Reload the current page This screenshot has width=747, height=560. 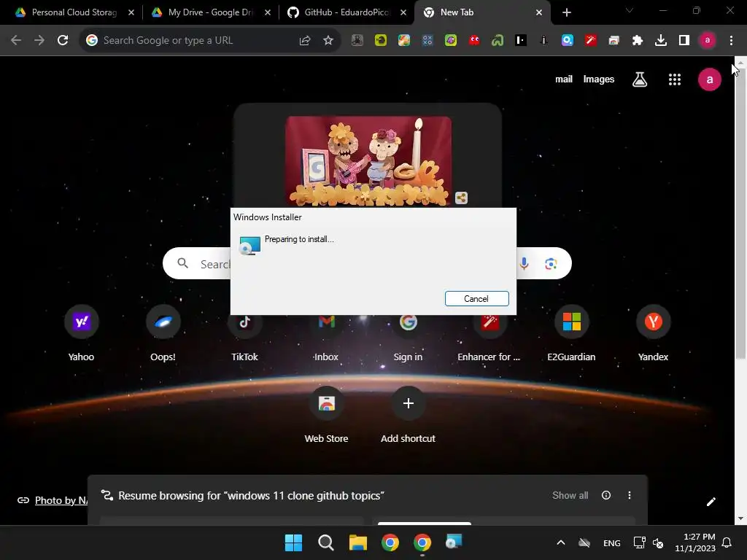pos(63,41)
